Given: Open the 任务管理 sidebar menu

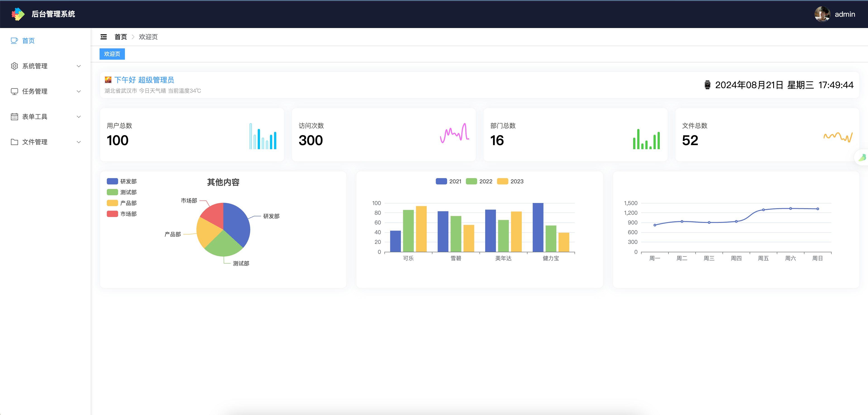Looking at the screenshot, I should tap(45, 91).
